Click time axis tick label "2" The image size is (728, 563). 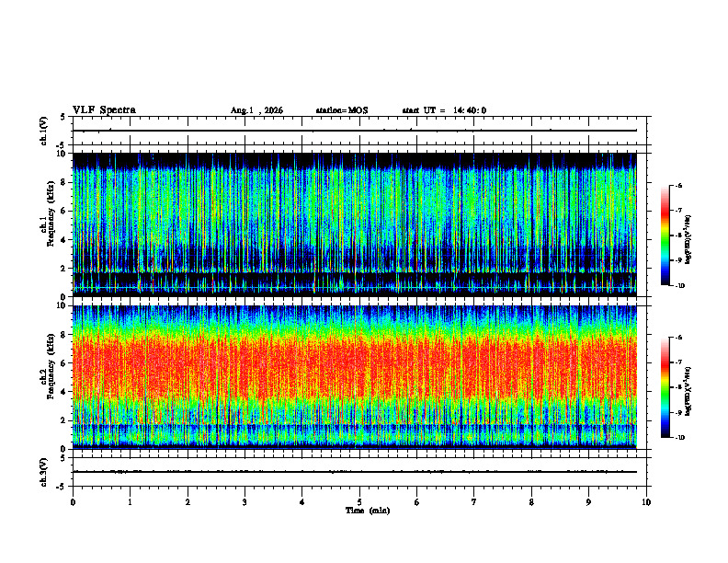pyautogui.click(x=188, y=502)
